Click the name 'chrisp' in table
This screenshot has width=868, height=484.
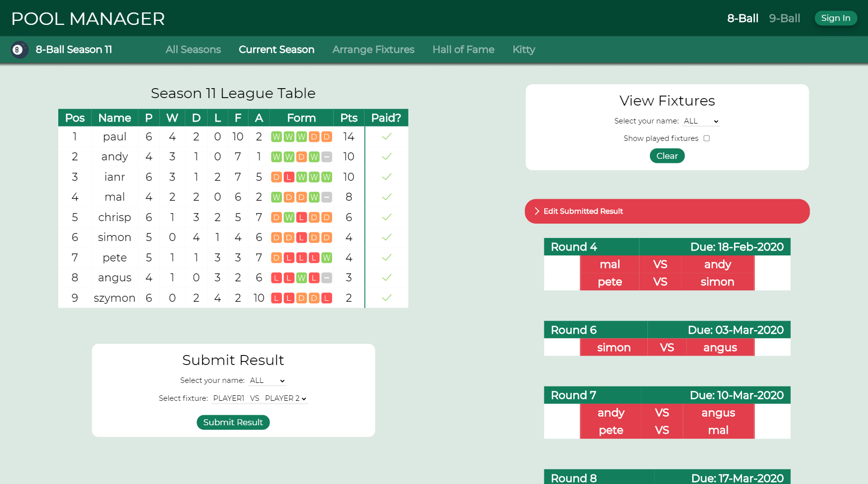click(x=115, y=217)
